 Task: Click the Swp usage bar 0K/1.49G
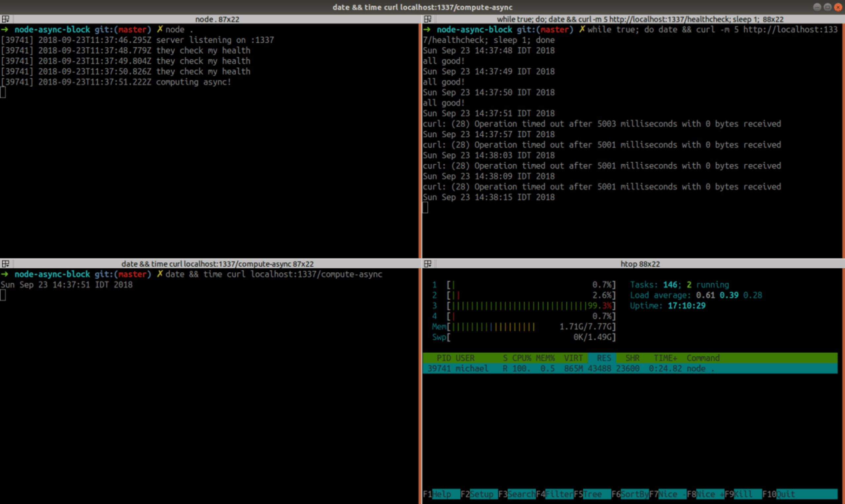pyautogui.click(x=524, y=337)
